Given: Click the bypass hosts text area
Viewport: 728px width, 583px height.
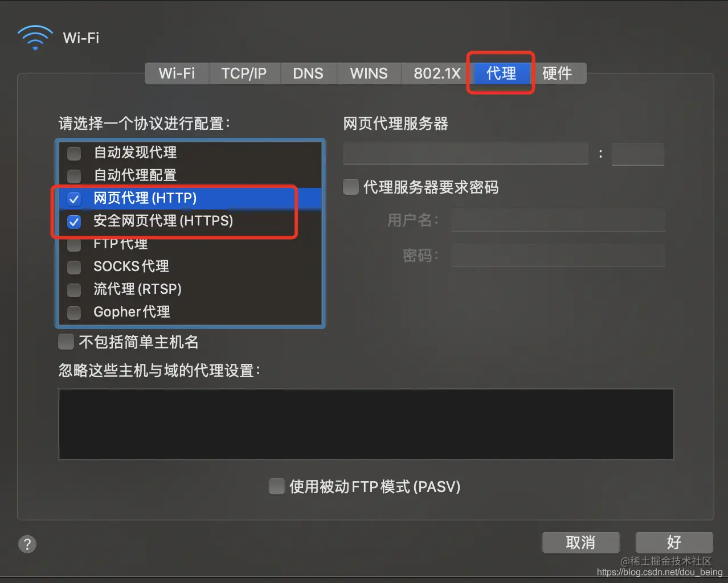Looking at the screenshot, I should tap(366, 424).
